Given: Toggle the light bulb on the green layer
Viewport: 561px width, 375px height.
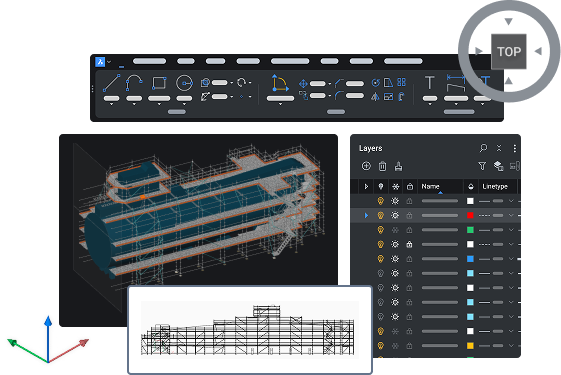Looking at the screenshot, I should (381, 230).
